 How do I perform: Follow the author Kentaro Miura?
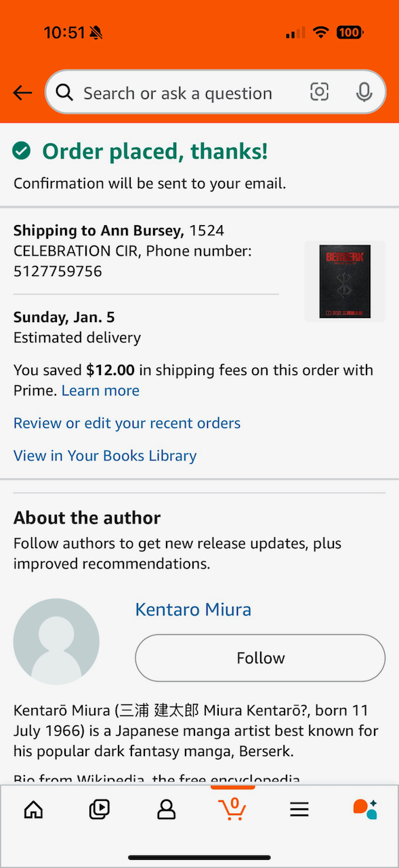[x=260, y=658]
